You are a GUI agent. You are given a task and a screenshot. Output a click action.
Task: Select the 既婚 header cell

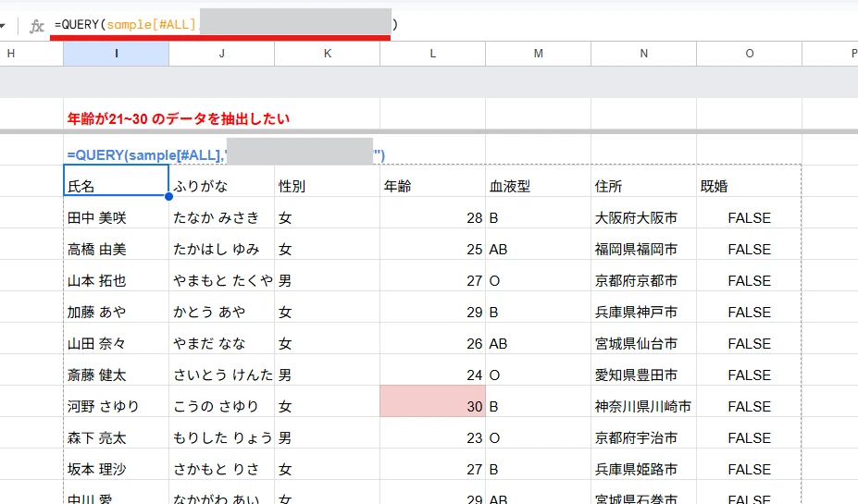pyautogui.click(x=750, y=181)
